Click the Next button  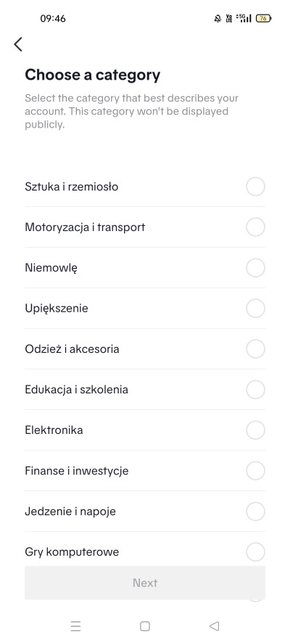(x=145, y=583)
